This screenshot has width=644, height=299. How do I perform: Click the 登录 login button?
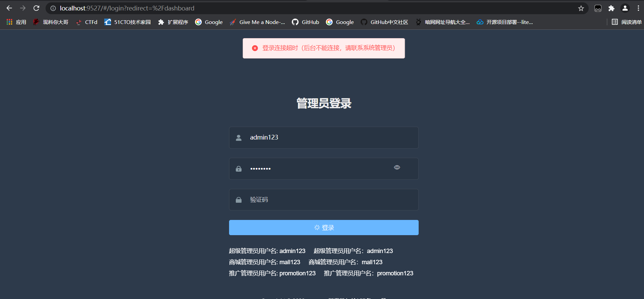pos(324,228)
